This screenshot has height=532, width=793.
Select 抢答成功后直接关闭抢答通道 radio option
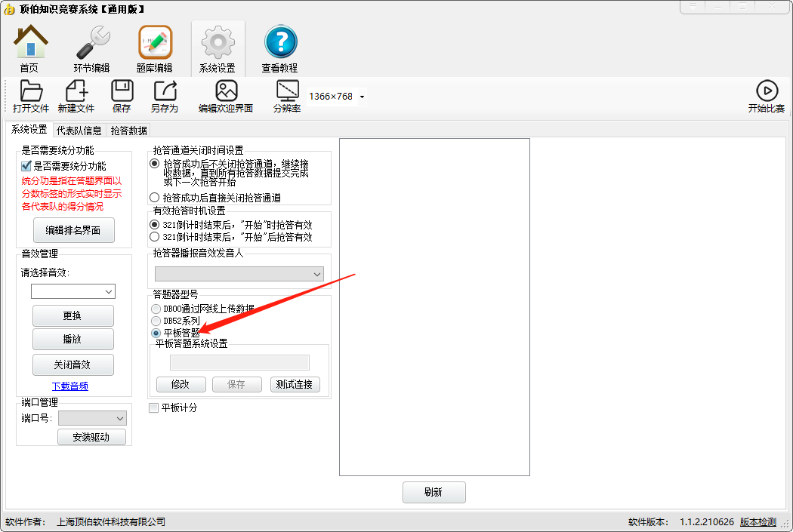pyautogui.click(x=155, y=198)
